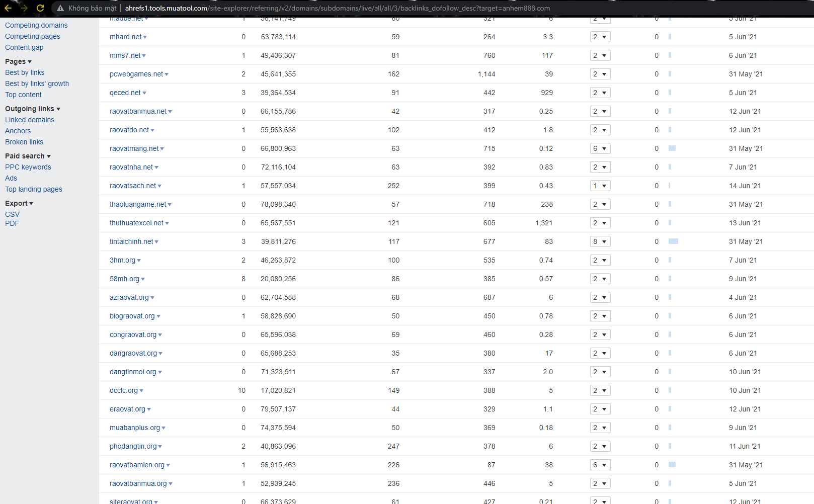The height and width of the screenshot is (504, 814).
Task: Open congraovat.org domain dropdown arrow
Action: 160,335
